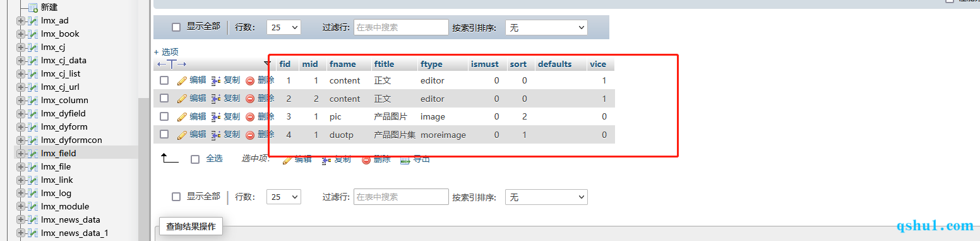
Task: Expand the lmx_news_data tree node
Action: pyautogui.click(x=21, y=220)
